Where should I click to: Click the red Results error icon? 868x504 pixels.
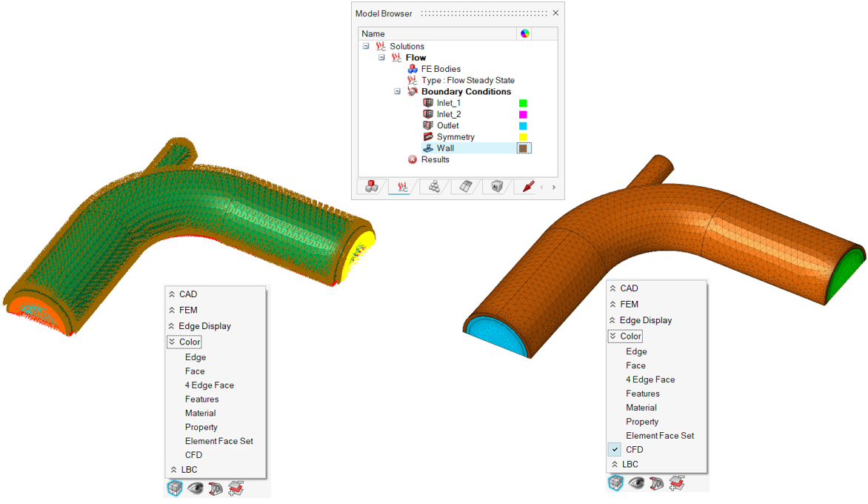[x=413, y=159]
